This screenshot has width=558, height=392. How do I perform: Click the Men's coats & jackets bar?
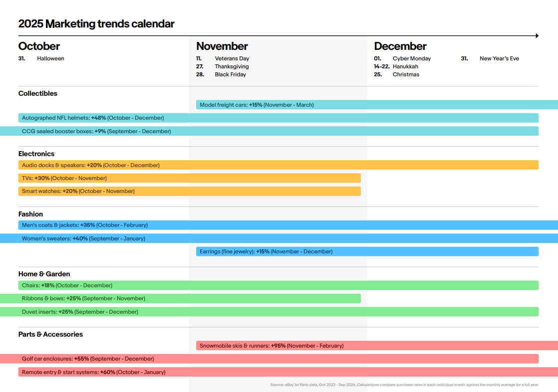(288, 225)
